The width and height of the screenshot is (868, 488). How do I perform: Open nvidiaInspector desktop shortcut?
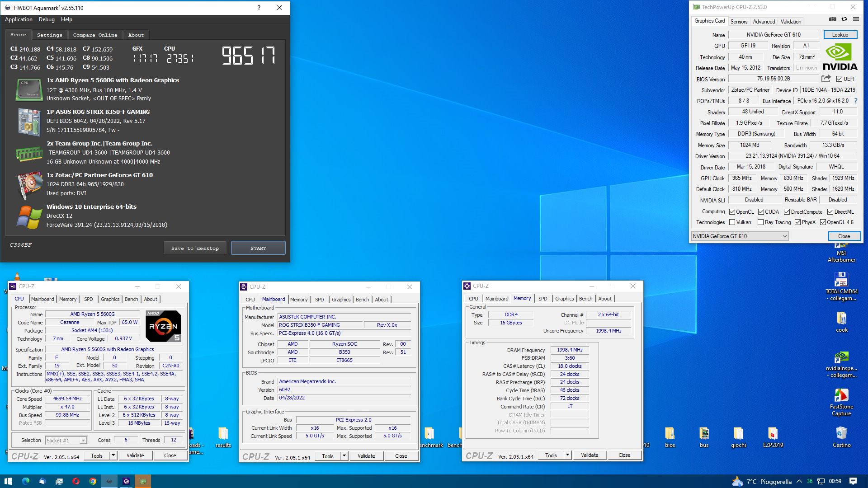point(841,364)
